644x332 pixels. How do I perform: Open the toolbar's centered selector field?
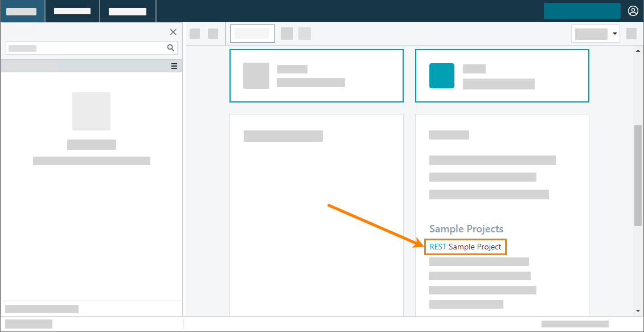252,33
